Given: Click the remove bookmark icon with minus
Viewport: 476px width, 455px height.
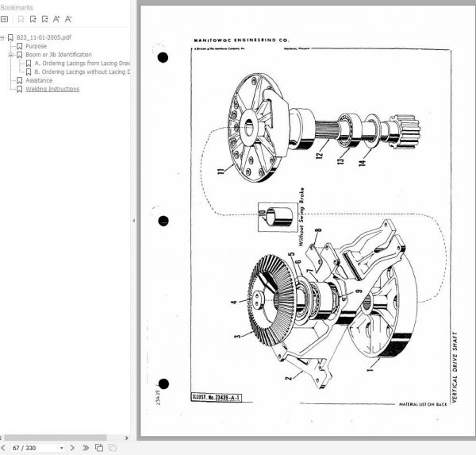Looking at the screenshot, I should [44, 19].
